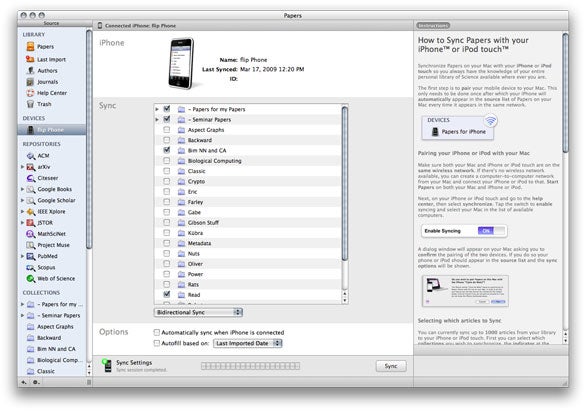This screenshot has width=586, height=411.
Task: Select the Metadata folder row
Action: tap(247, 243)
